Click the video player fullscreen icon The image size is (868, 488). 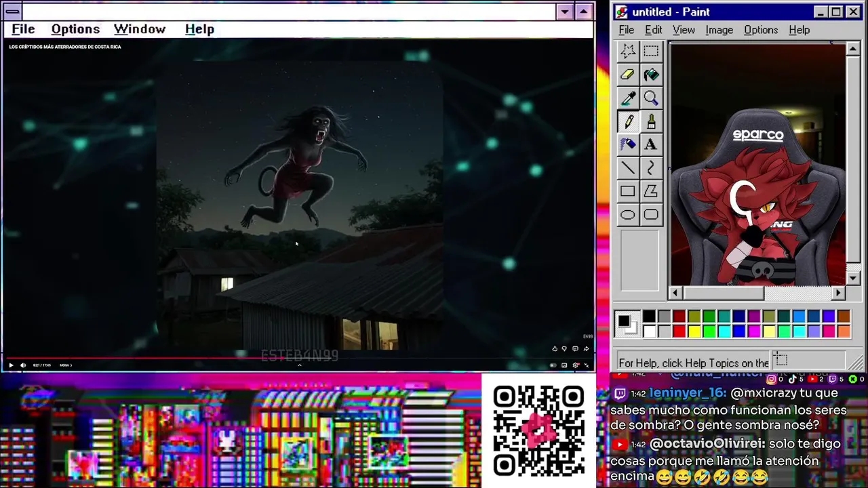click(587, 365)
